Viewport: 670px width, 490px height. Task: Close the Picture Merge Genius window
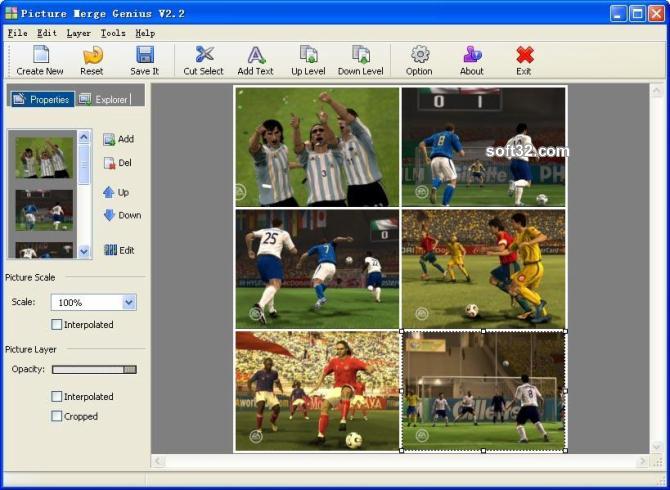(x=656, y=14)
